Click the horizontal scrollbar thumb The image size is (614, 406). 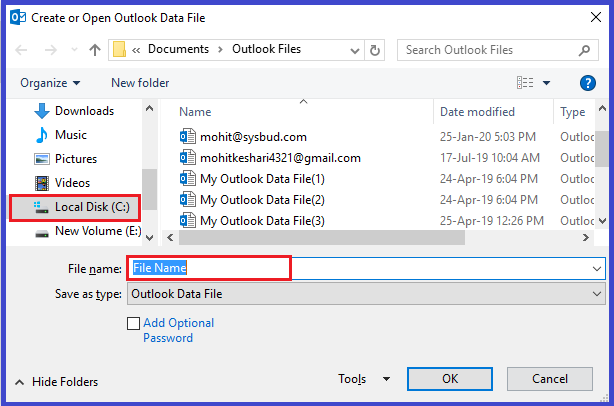point(322,238)
